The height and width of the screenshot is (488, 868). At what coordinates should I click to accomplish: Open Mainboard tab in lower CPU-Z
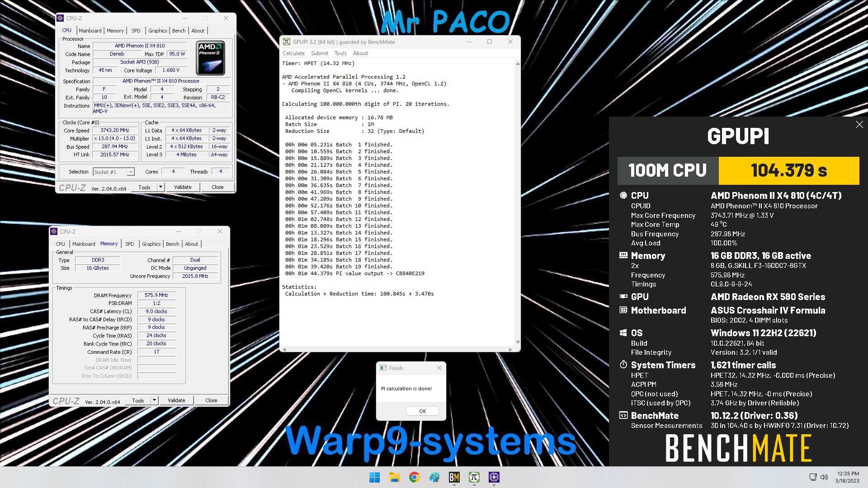tap(84, 244)
